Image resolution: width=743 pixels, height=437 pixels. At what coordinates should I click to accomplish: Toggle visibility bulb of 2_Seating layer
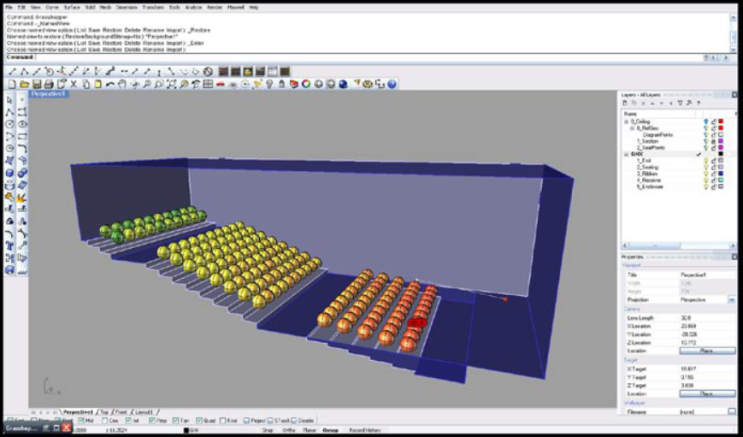tap(706, 167)
